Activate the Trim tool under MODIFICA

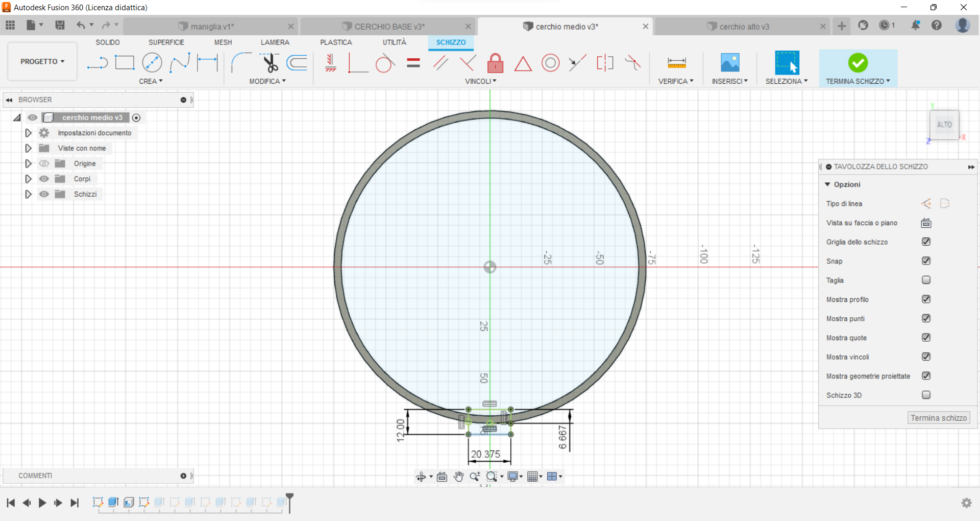pyautogui.click(x=271, y=62)
